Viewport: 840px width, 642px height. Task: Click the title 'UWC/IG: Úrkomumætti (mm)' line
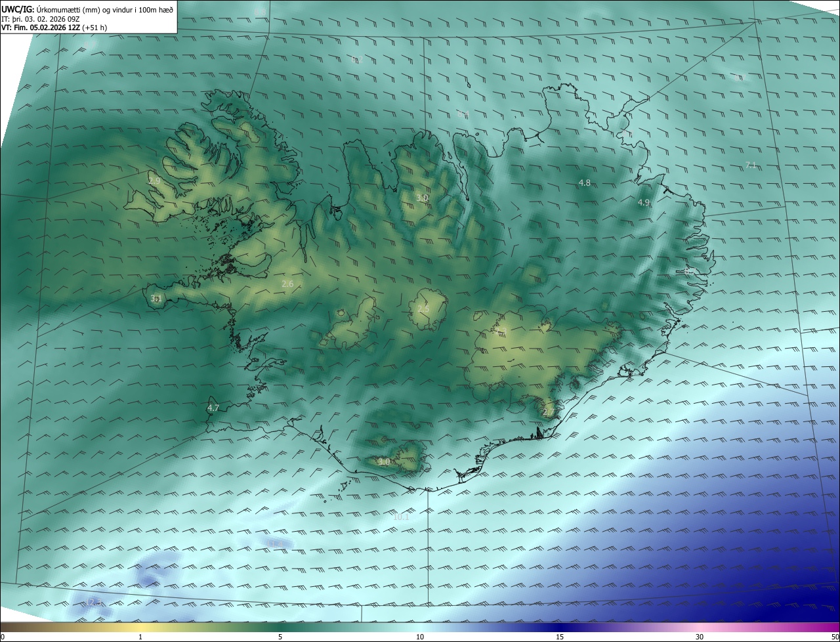87,9
